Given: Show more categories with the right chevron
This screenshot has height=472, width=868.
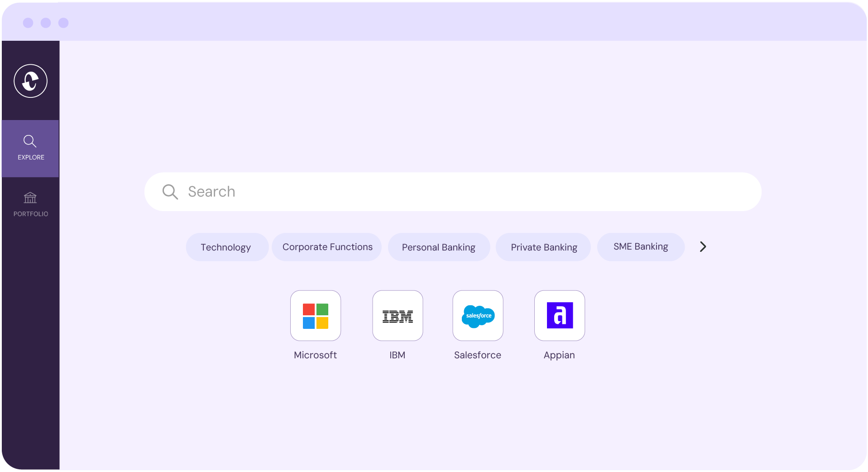Looking at the screenshot, I should [703, 246].
